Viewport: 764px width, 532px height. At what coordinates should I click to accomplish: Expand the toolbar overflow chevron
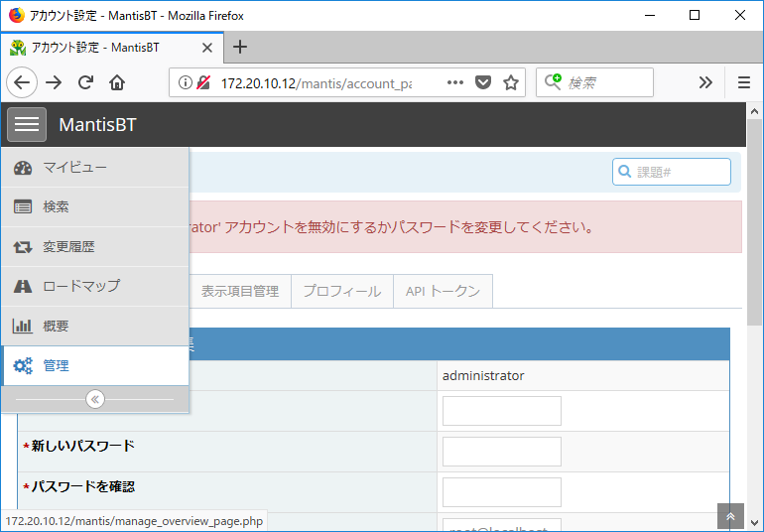point(705,82)
